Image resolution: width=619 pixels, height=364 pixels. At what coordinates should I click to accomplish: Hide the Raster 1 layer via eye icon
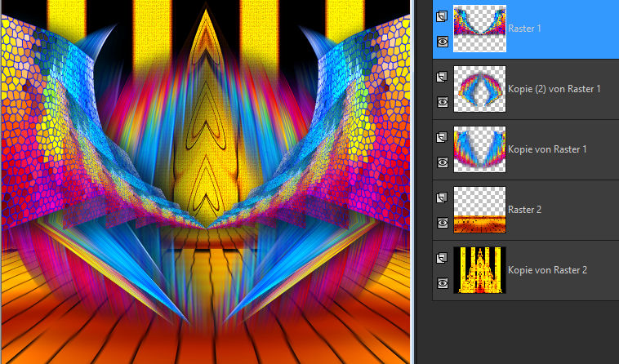tap(443, 42)
